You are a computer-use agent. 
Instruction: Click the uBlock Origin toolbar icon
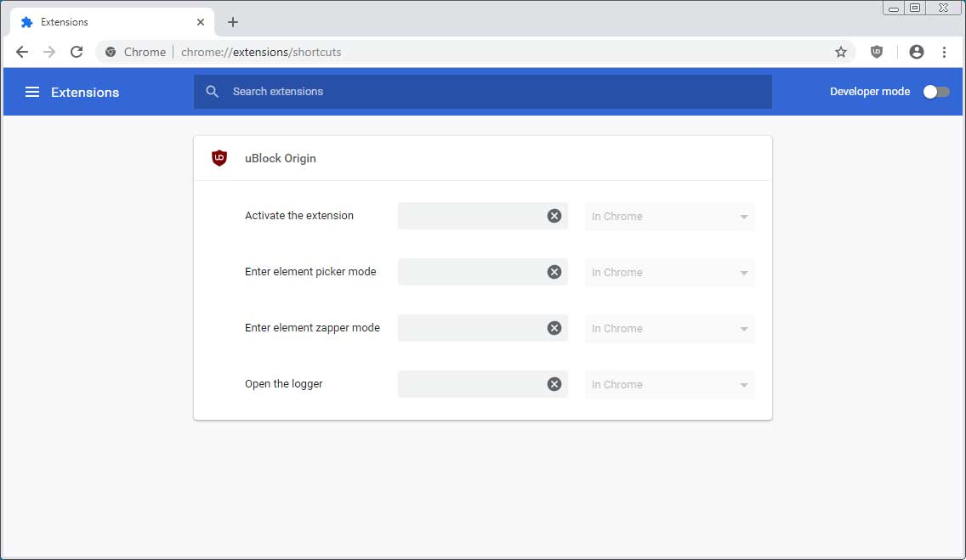click(x=877, y=52)
